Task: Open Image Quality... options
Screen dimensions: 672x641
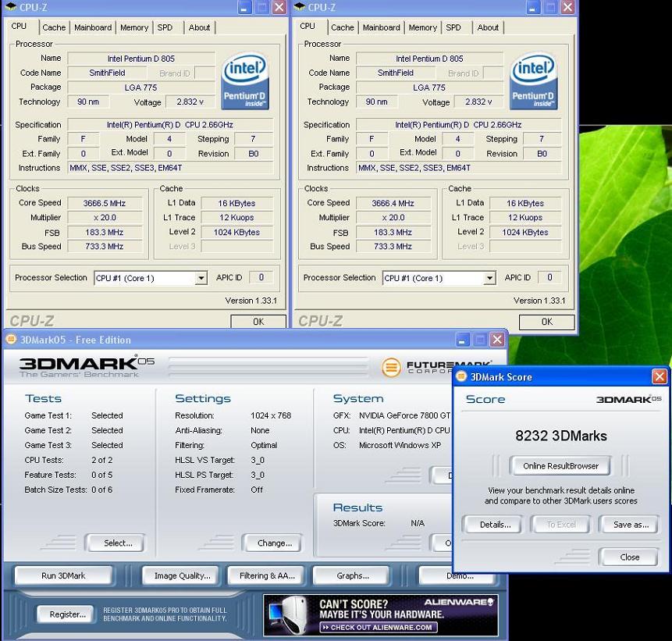Action: tap(180, 576)
